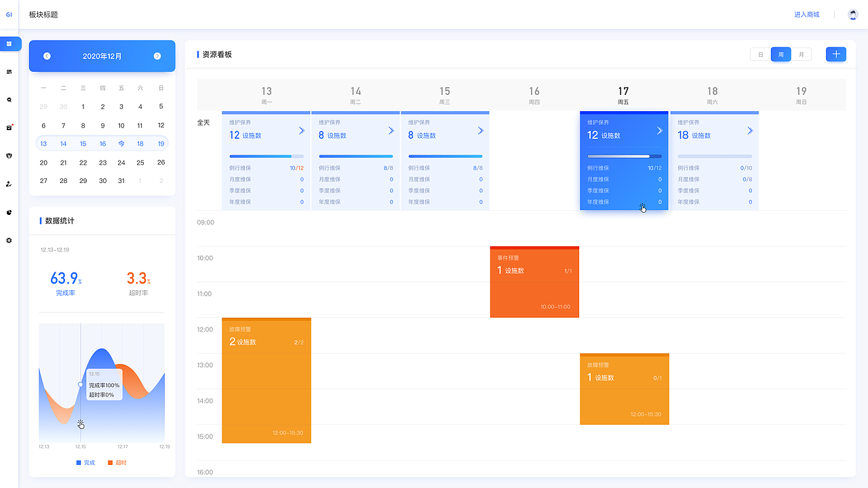This screenshot has width=868, height=488.
Task: Select 今 (today) in the mini calendar
Action: pos(121,144)
